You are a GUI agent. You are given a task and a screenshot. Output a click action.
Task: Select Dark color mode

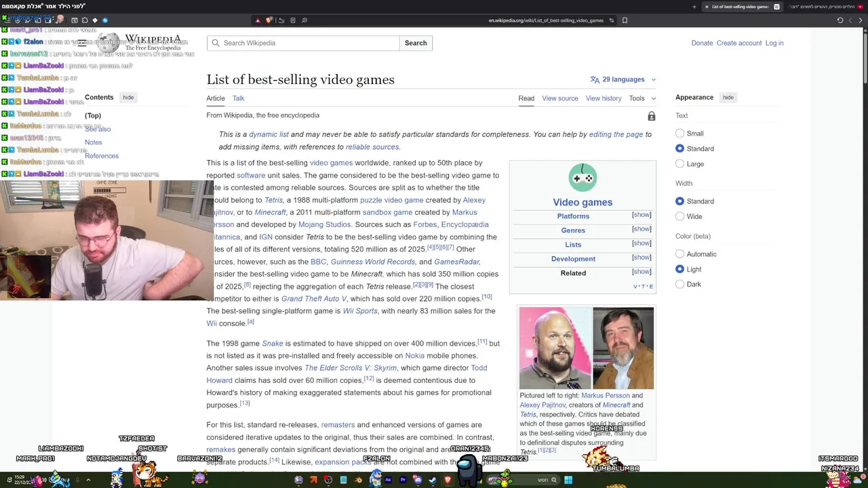[x=679, y=284]
